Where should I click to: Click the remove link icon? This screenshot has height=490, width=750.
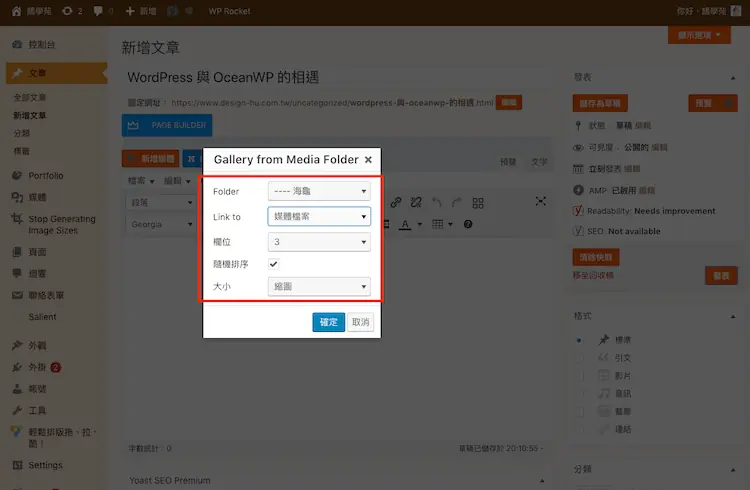click(416, 202)
